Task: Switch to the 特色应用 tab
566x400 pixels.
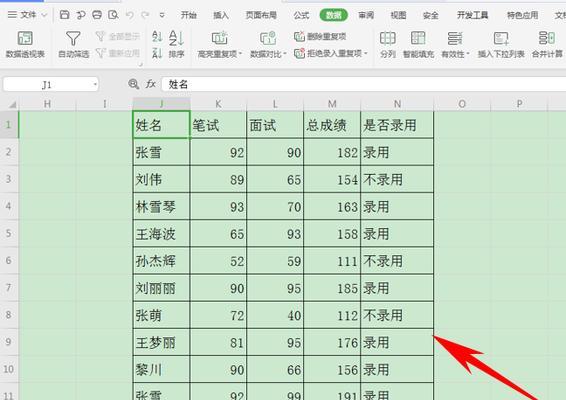Action: (x=522, y=15)
